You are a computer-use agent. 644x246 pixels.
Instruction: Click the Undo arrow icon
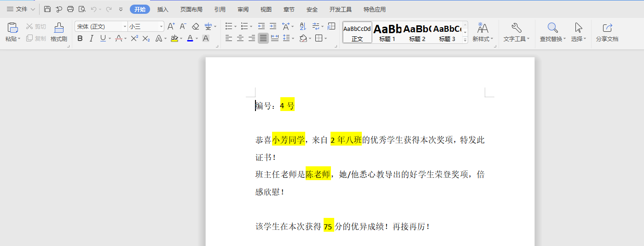[94, 9]
